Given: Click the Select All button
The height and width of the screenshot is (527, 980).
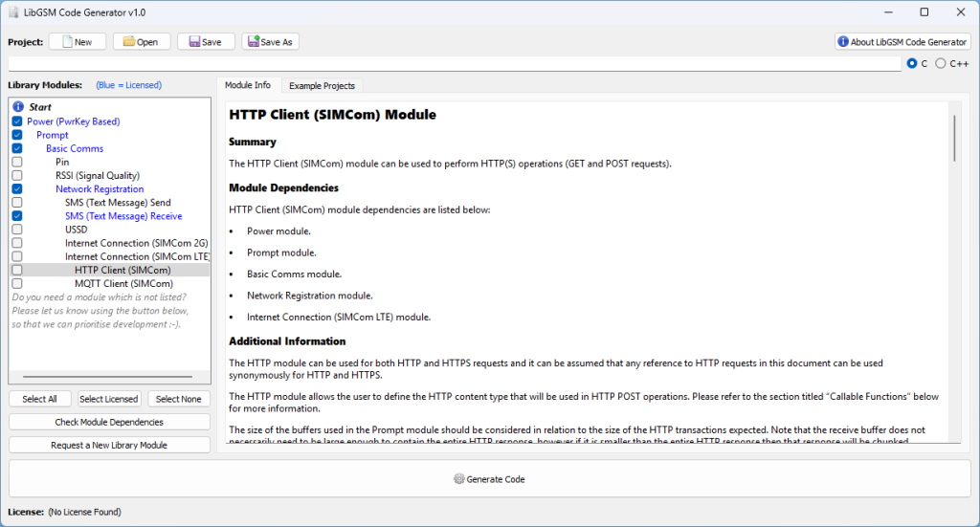Looking at the screenshot, I should tap(39, 399).
